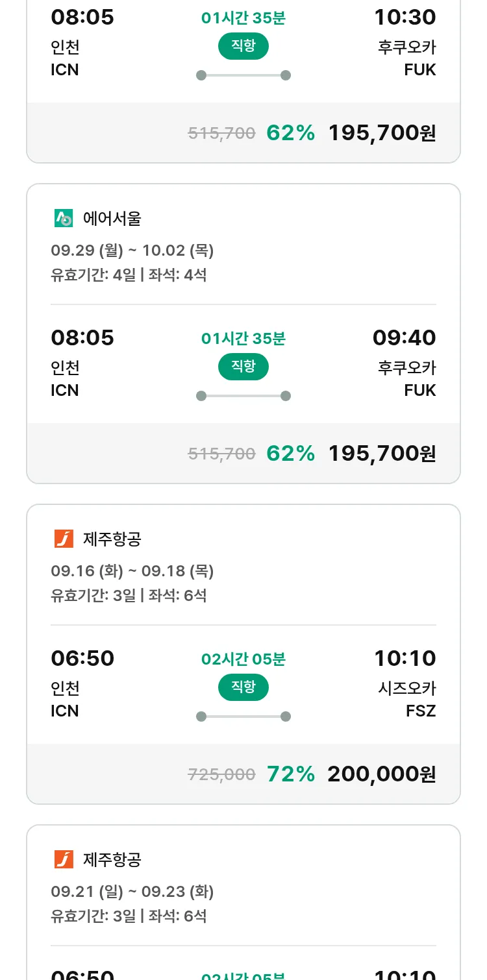Tap the FSZ arrival airport code
The height and width of the screenshot is (980, 487).
[x=421, y=711]
